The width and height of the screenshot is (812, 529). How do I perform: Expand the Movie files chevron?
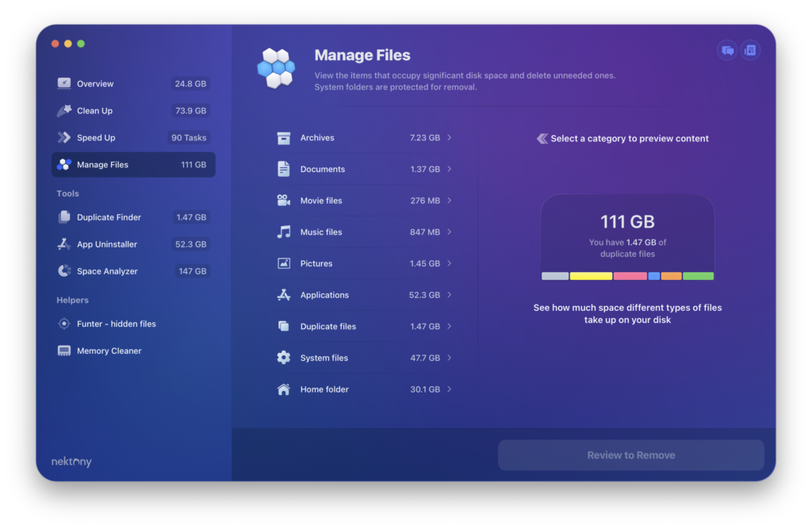(449, 201)
